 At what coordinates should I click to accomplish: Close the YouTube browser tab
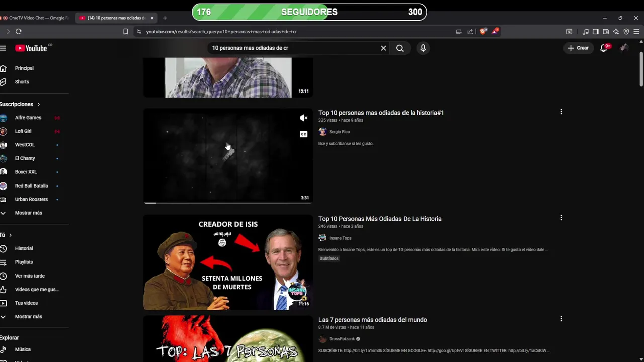click(152, 18)
